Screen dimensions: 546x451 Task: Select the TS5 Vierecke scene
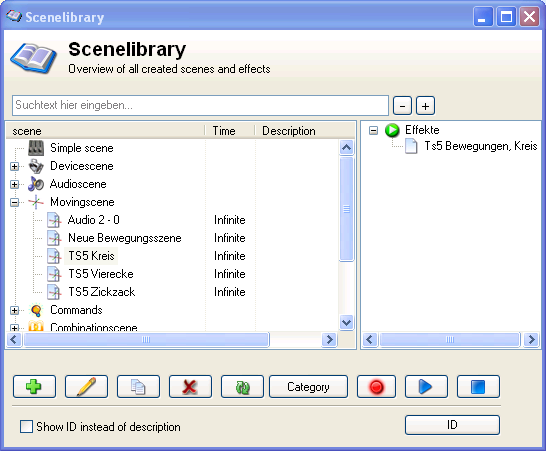101,274
